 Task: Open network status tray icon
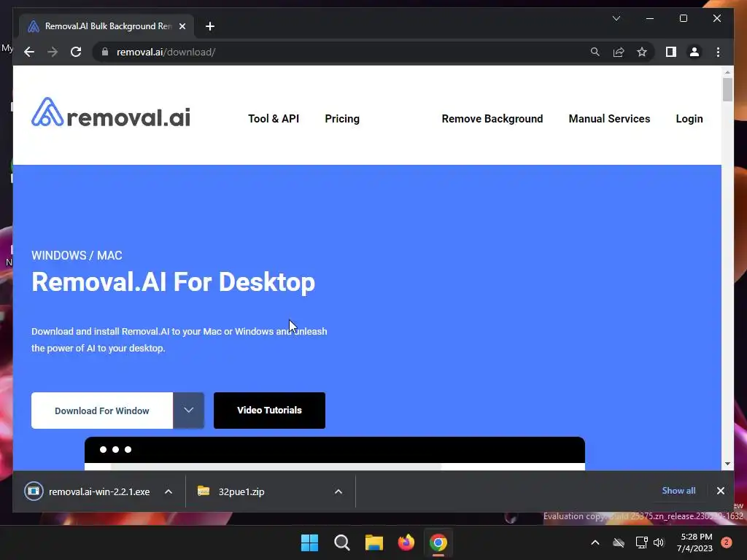(641, 542)
